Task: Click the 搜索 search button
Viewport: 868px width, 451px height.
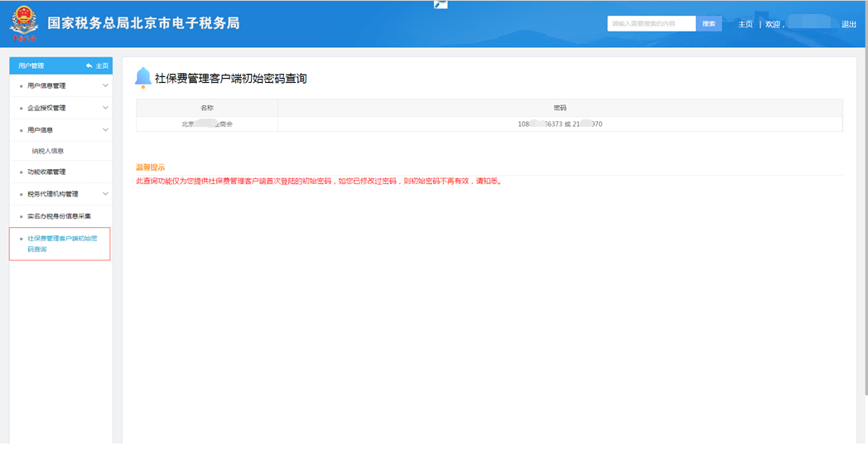Action: (708, 24)
